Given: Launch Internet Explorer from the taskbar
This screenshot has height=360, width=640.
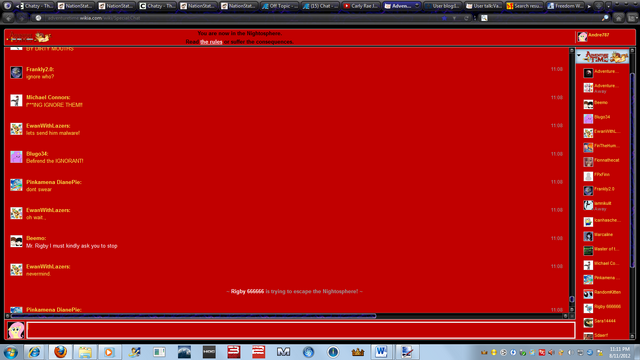Looking at the screenshot, I should (35, 352).
